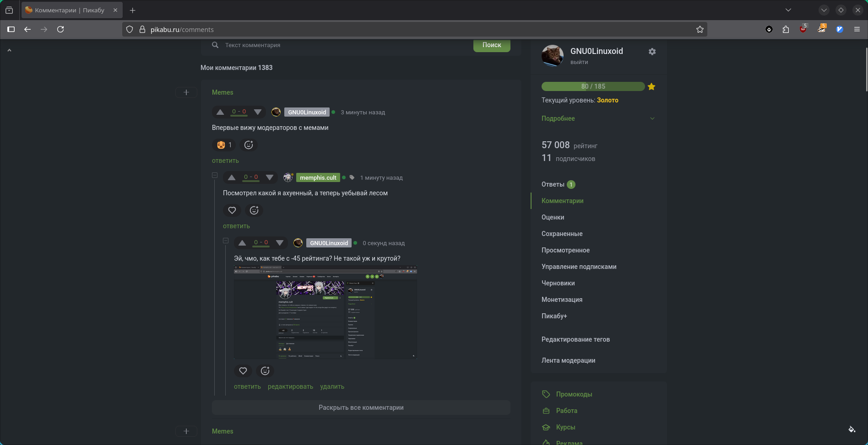Open the browser extensions puzzle icon
The height and width of the screenshot is (445, 868).
786,29
